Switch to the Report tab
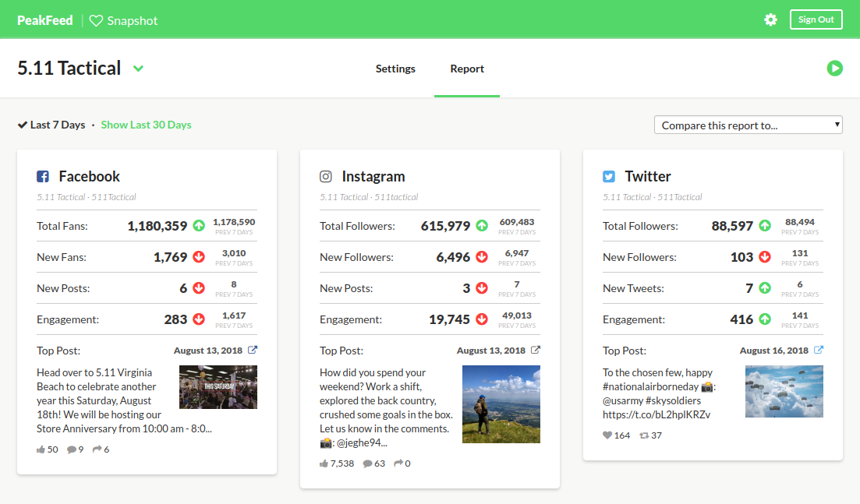The height and width of the screenshot is (504, 860). click(467, 69)
